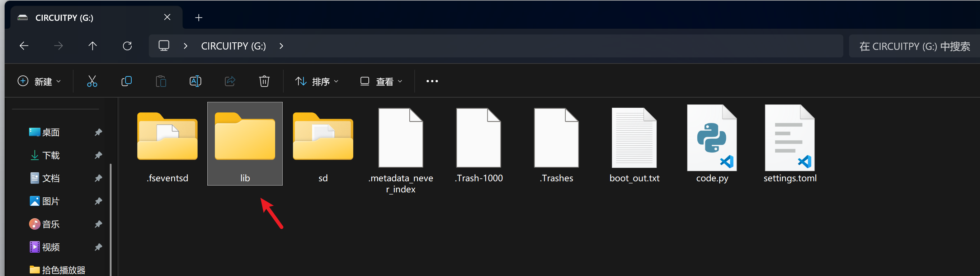Click the search box for CIRCUITPY (G:)
This screenshot has height=276, width=980.
913,46
